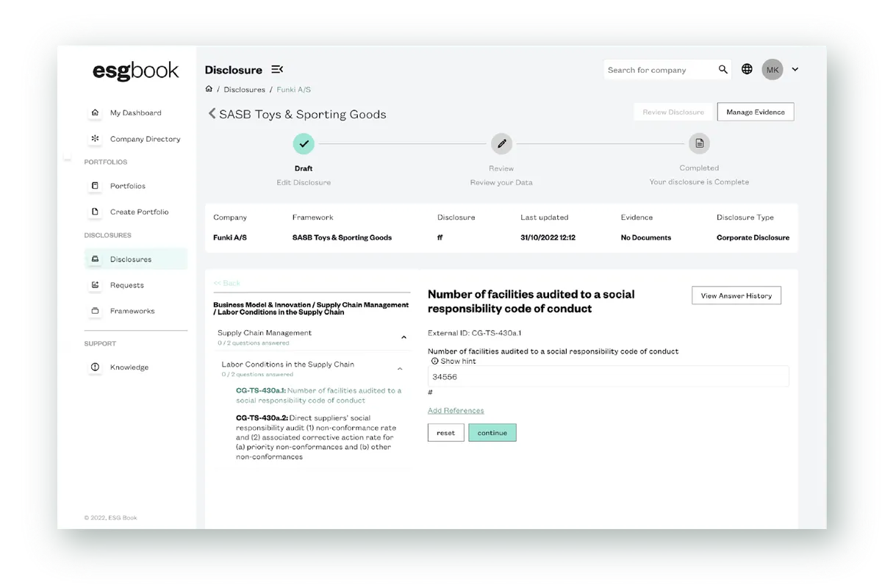Click the Manage Evidence button

(756, 112)
